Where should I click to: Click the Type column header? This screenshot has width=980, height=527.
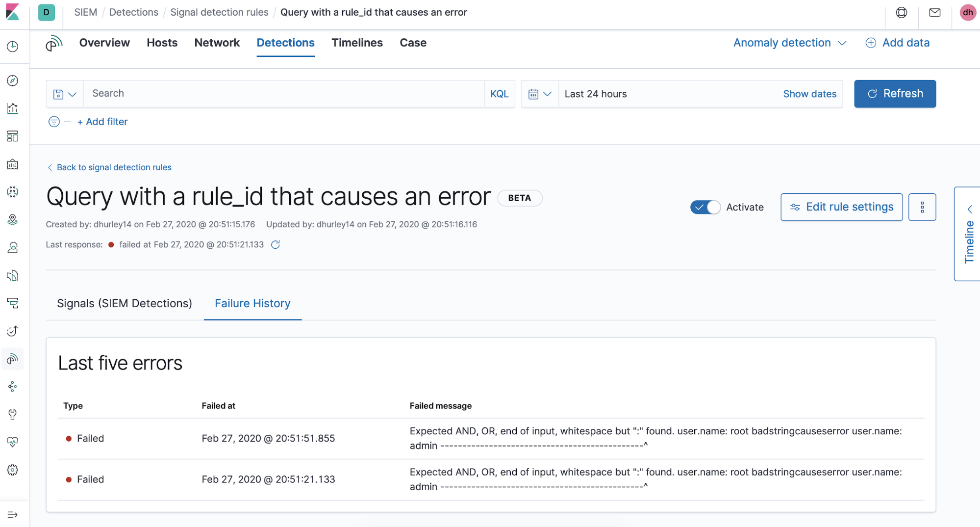(73, 406)
